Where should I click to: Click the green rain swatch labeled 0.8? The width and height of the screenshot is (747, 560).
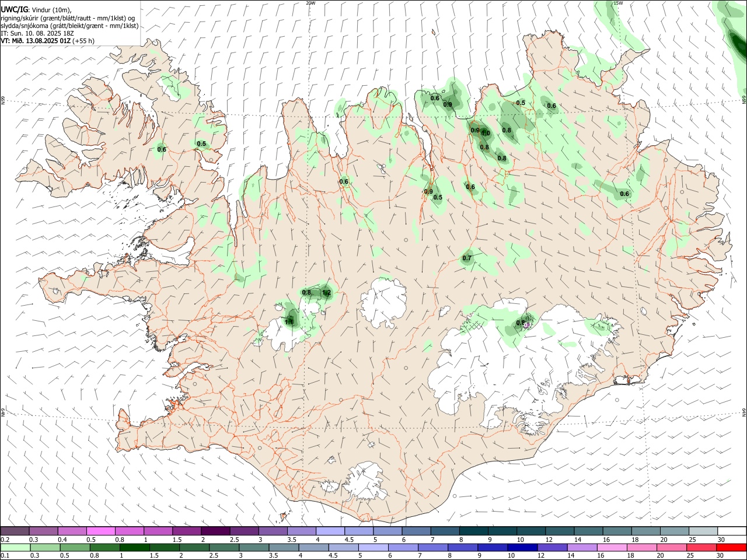pos(104,547)
